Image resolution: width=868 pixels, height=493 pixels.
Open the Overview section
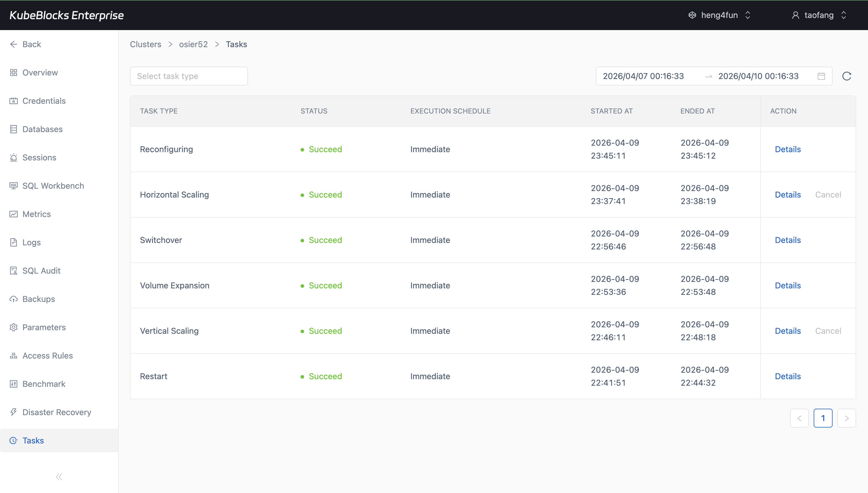click(40, 73)
